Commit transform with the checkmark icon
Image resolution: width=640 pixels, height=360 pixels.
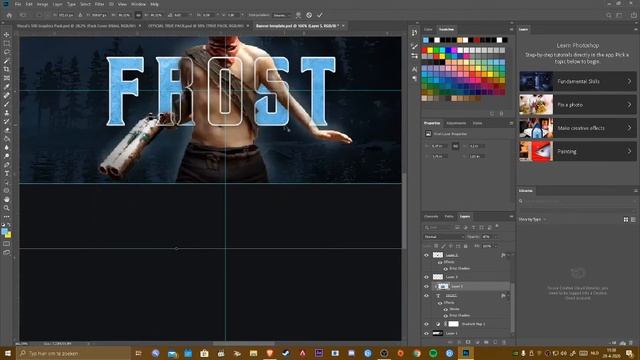[x=320, y=15]
